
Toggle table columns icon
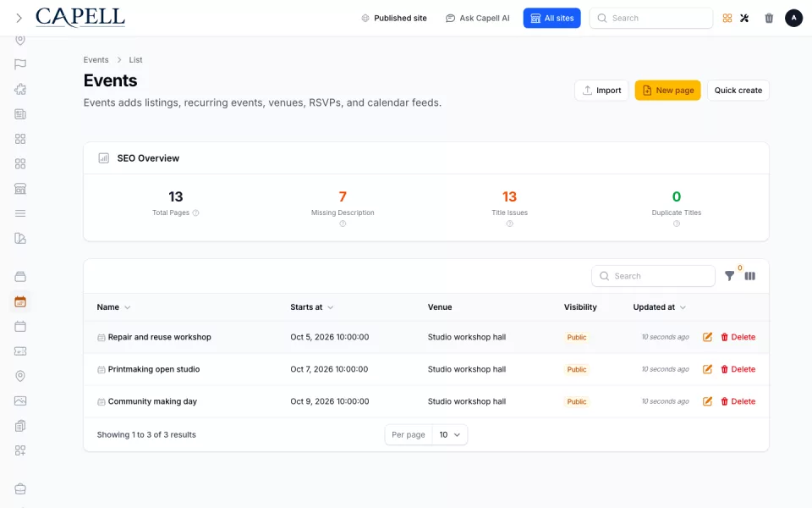pos(750,276)
